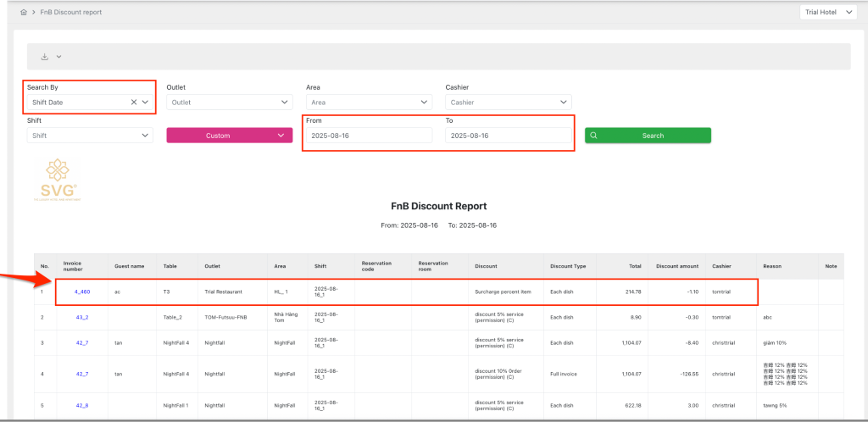Open the Search By dropdown arrow
Viewport: 868px width, 422px height.
pos(146,103)
